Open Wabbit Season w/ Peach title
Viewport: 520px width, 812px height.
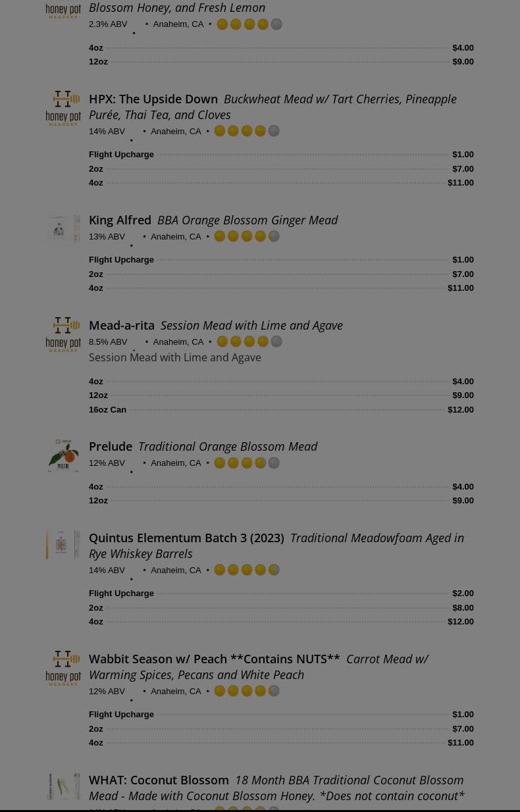point(214,659)
